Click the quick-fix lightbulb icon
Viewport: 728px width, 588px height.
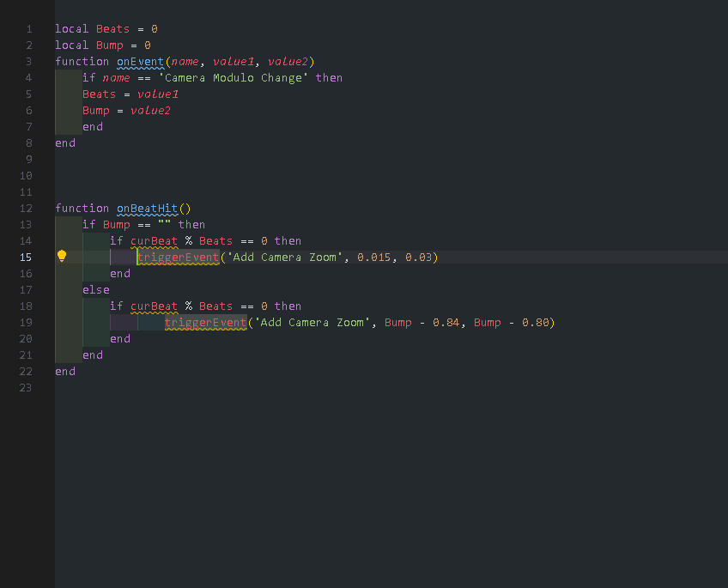click(x=61, y=257)
